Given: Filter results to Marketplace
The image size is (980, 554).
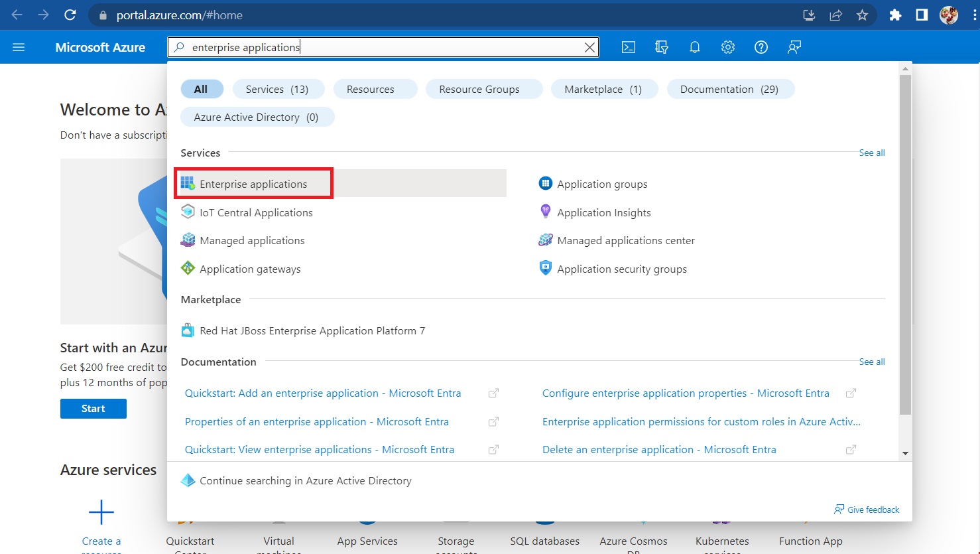Looking at the screenshot, I should pyautogui.click(x=603, y=88).
